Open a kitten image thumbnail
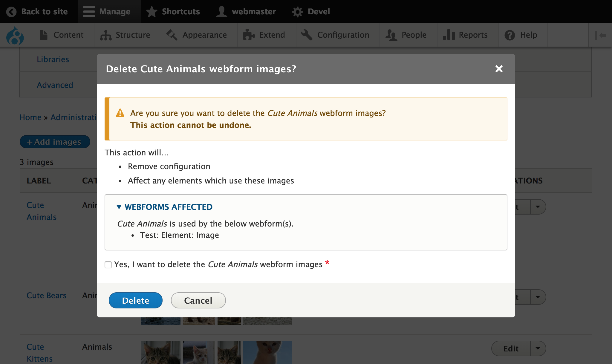This screenshot has height=364, width=612. coord(160,353)
